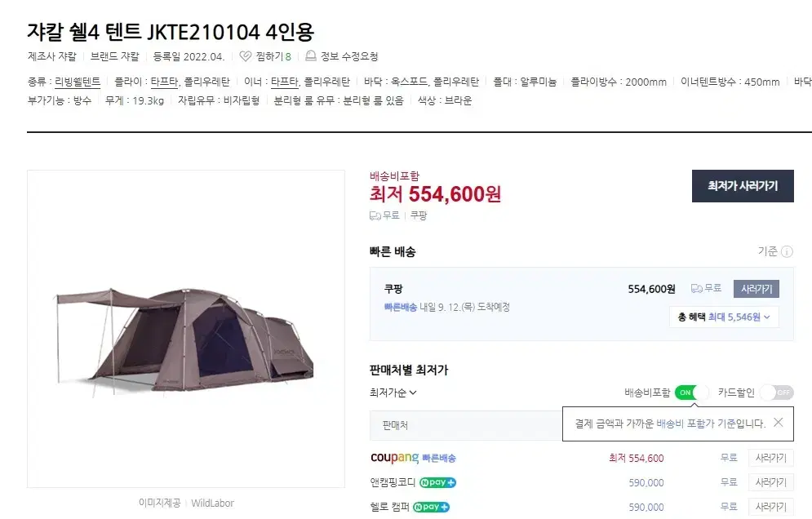Click the tent product image
812x519 pixels.
[x=185, y=329]
